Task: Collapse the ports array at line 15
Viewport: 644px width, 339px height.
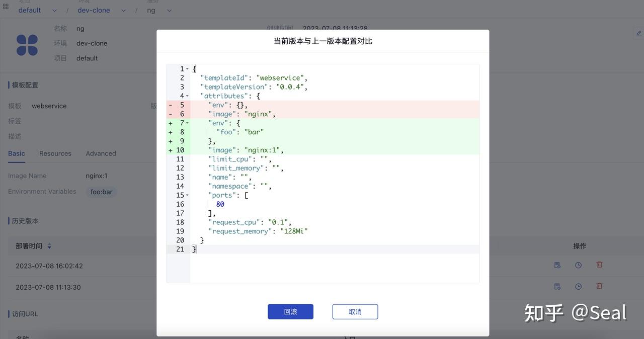Action: coord(187,195)
